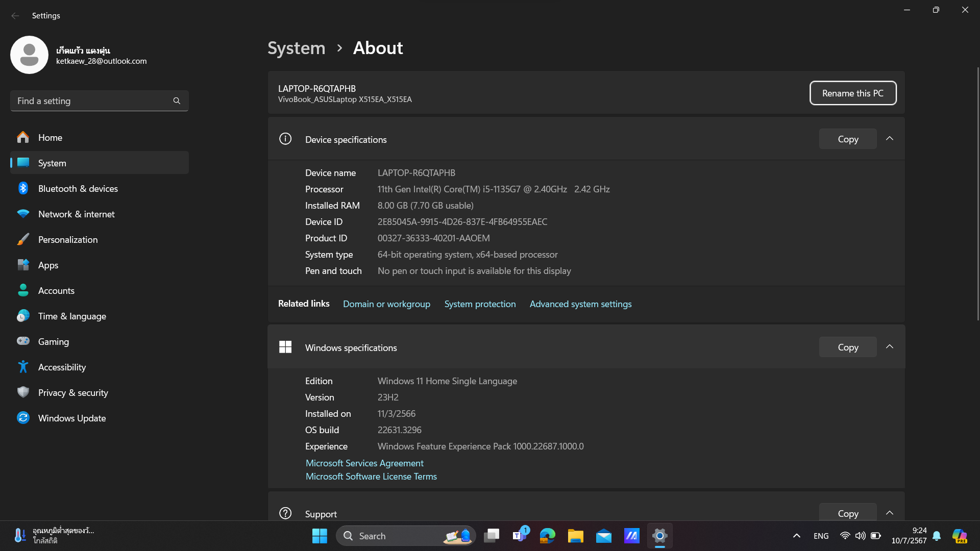The width and height of the screenshot is (980, 551).
Task: Click the Accessibility figure icon
Action: (x=23, y=367)
